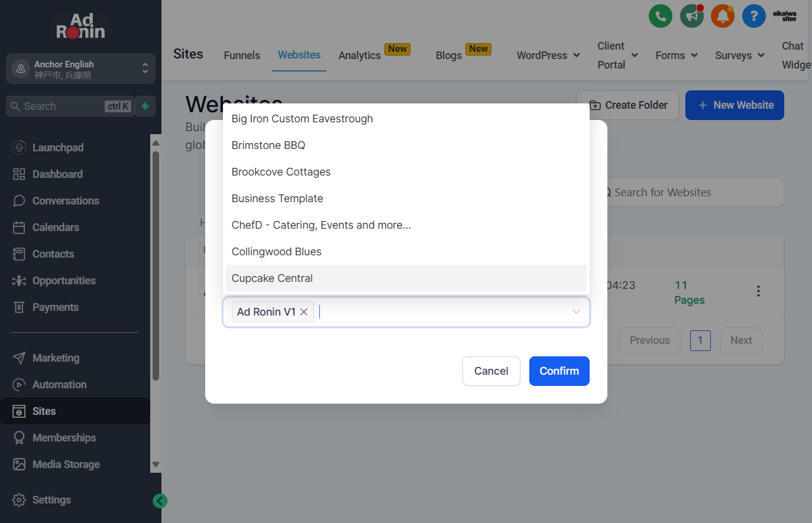Image resolution: width=812 pixels, height=523 pixels.
Task: Open Sites in the sidebar
Action: click(75, 411)
